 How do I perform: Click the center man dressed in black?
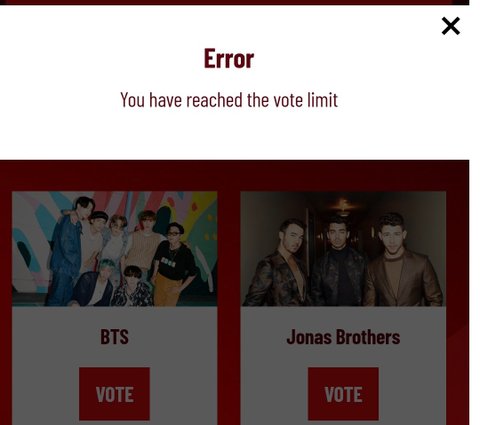point(338,262)
